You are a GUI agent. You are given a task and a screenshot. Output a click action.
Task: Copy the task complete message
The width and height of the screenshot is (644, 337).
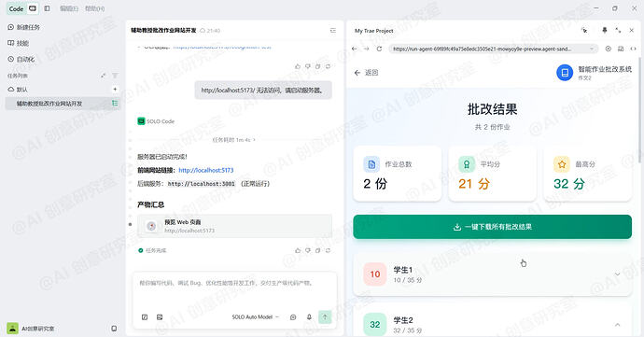pyautogui.click(x=317, y=250)
